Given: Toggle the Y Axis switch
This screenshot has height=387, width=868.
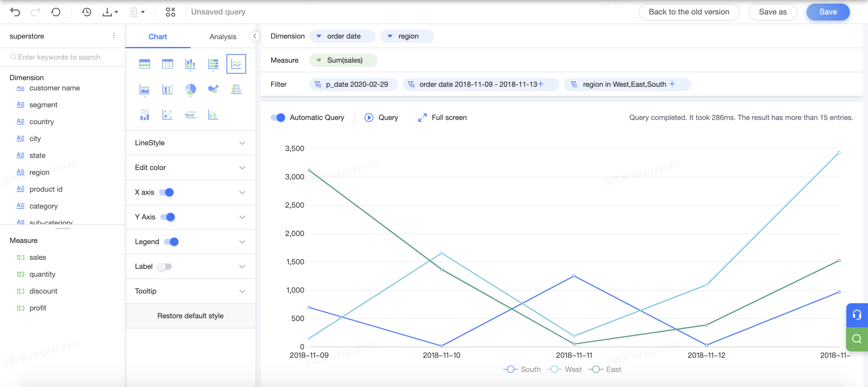Looking at the screenshot, I should point(168,217).
